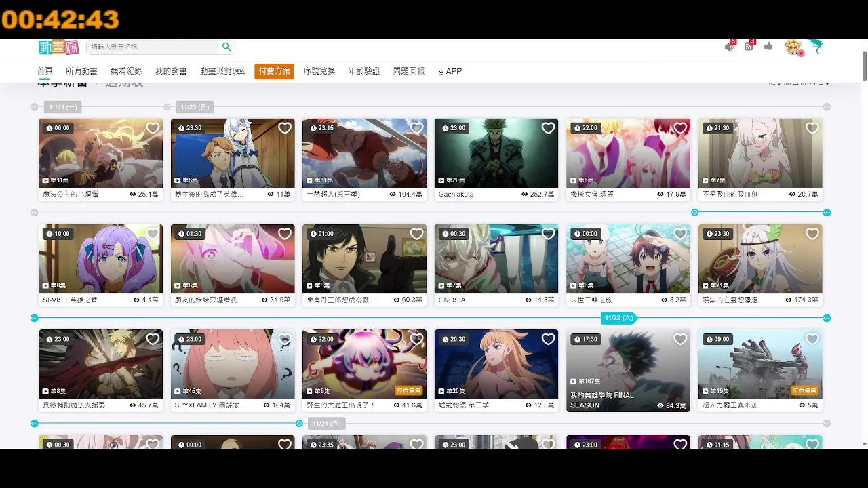This screenshot has height=488, width=868.
Task: Open the GNOSIA thumbnail
Action: coord(496,259)
